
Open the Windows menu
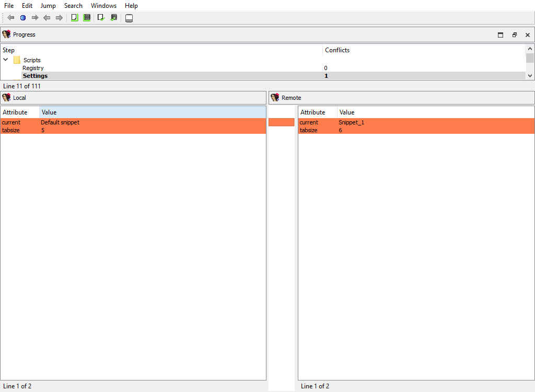point(103,6)
